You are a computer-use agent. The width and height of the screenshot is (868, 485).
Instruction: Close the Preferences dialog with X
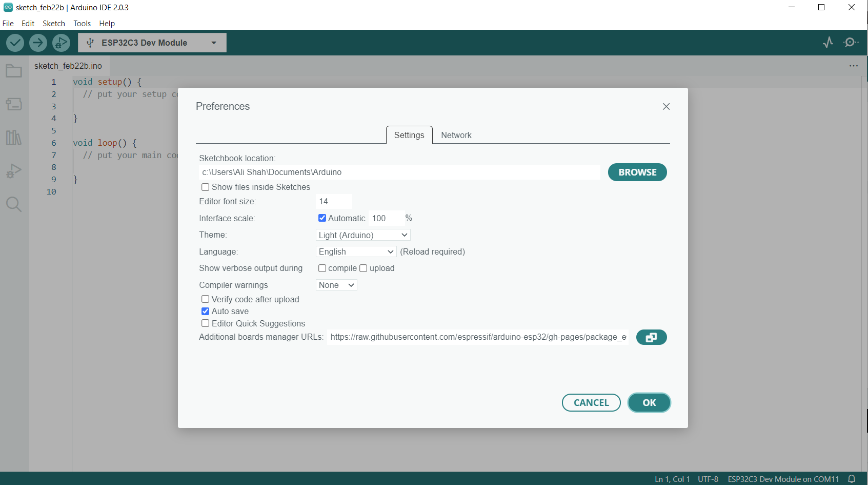click(x=666, y=106)
